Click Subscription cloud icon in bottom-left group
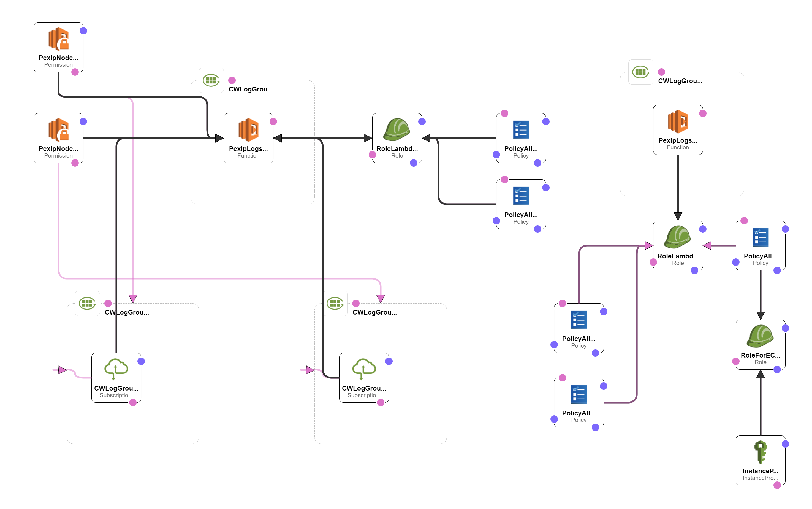 point(116,369)
